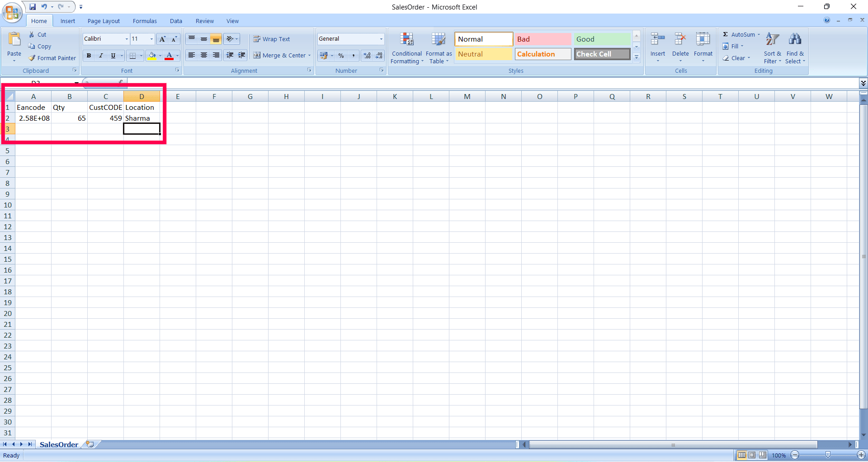868x462 pixels.
Task: Click the Format Painter brush icon
Action: click(32, 58)
